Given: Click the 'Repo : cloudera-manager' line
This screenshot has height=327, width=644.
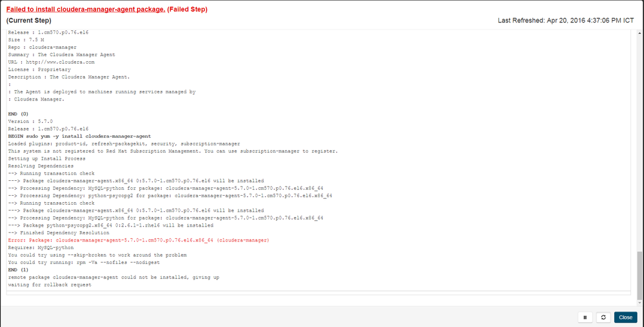Looking at the screenshot, I should (42, 47).
